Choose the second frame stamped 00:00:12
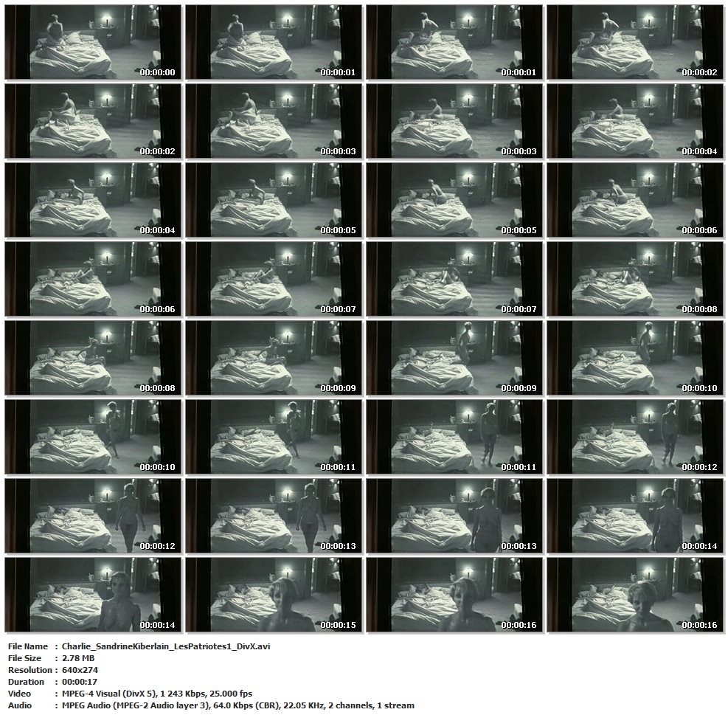Image resolution: width=728 pixels, height=715 pixels. [x=94, y=517]
